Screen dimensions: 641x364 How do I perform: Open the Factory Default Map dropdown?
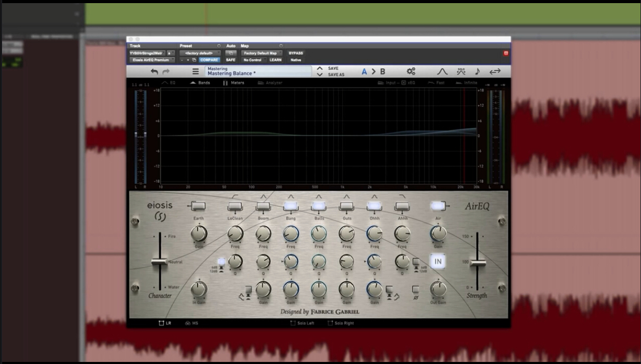[x=262, y=53]
